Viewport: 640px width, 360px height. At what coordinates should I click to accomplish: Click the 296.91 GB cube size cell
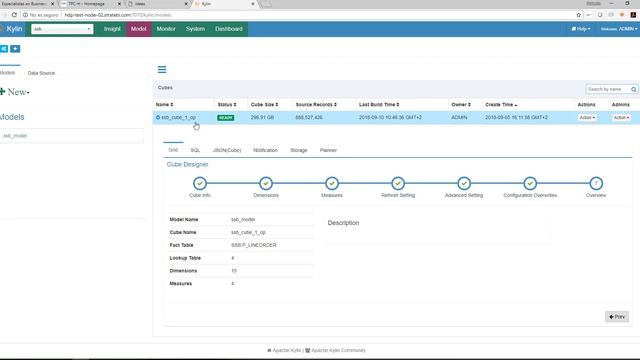(x=262, y=118)
